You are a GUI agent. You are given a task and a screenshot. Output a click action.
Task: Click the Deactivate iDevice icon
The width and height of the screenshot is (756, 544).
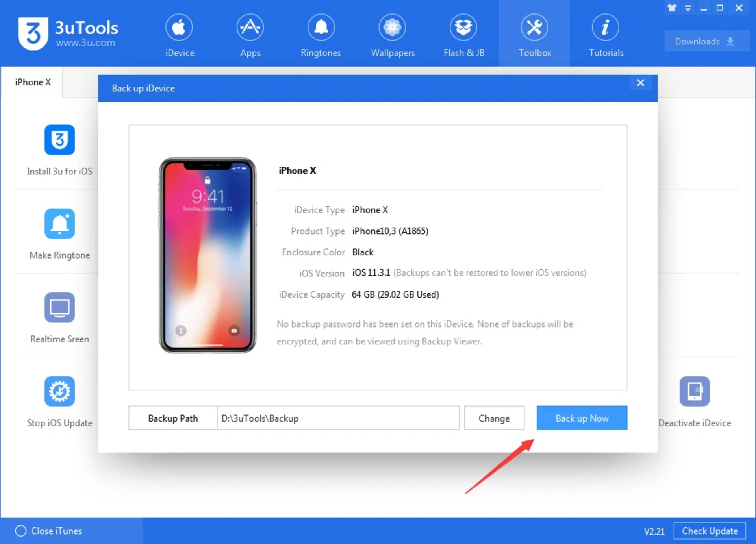694,389
